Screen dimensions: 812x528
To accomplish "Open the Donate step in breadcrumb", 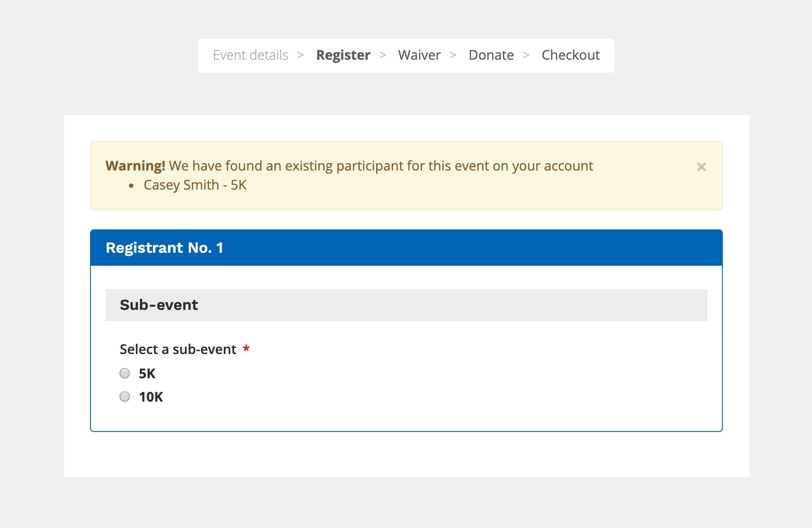I will [x=491, y=55].
